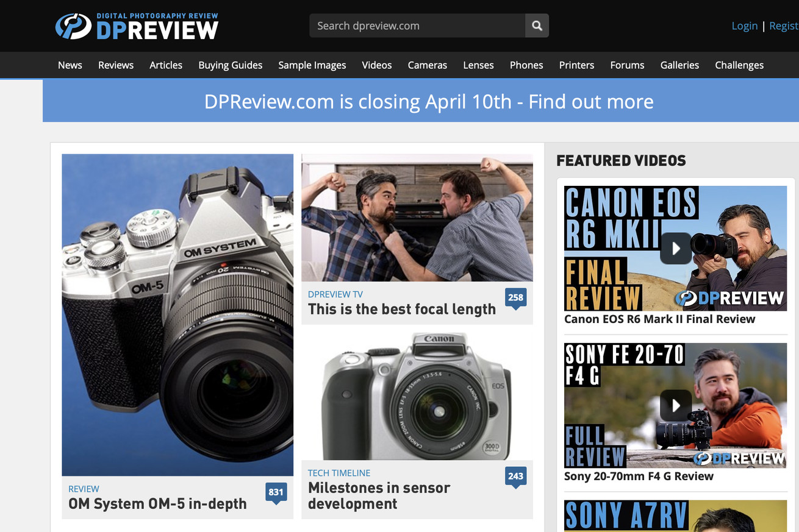The image size is (799, 532).
Task: Click the DPREVIEW TV category label
Action: (x=335, y=294)
